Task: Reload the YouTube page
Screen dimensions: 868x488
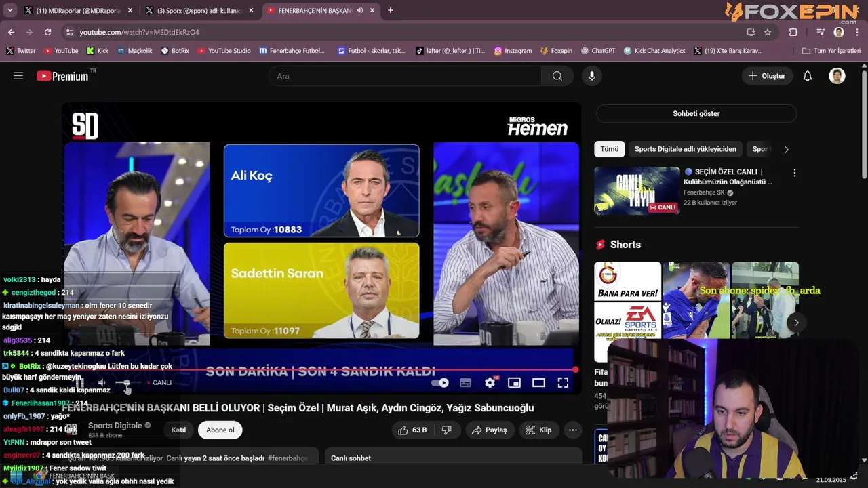Action: tap(47, 32)
